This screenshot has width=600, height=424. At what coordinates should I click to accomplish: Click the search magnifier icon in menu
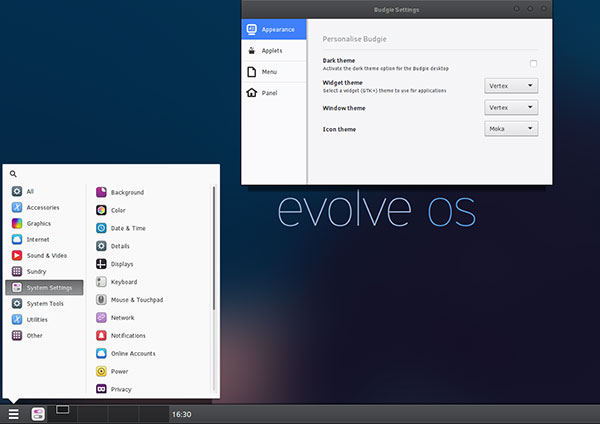tap(13, 174)
